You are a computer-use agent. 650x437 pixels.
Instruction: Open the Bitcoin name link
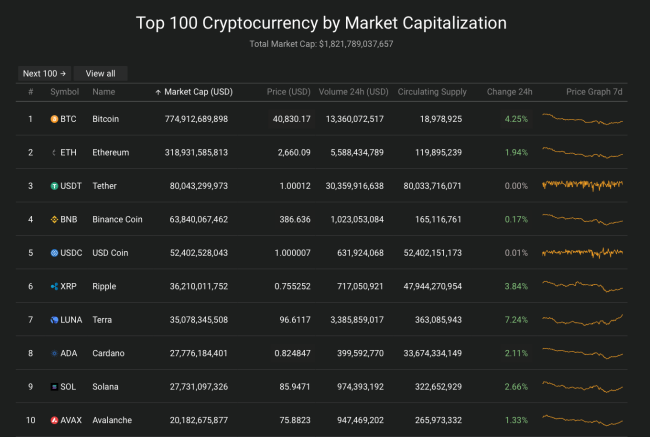click(105, 119)
